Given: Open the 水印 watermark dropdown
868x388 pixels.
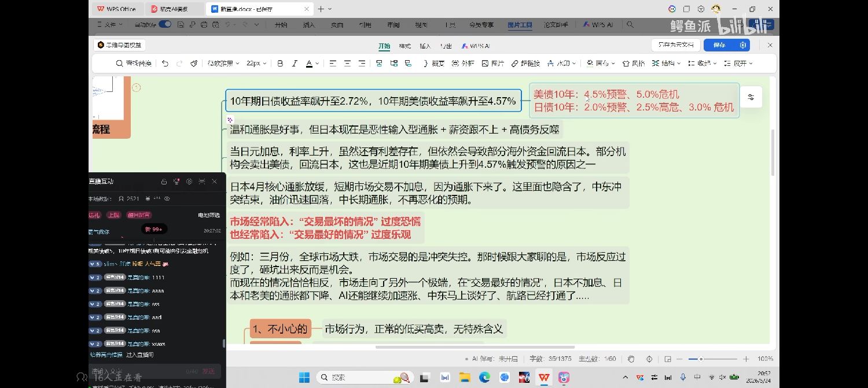Looking at the screenshot, I should click(x=562, y=64).
